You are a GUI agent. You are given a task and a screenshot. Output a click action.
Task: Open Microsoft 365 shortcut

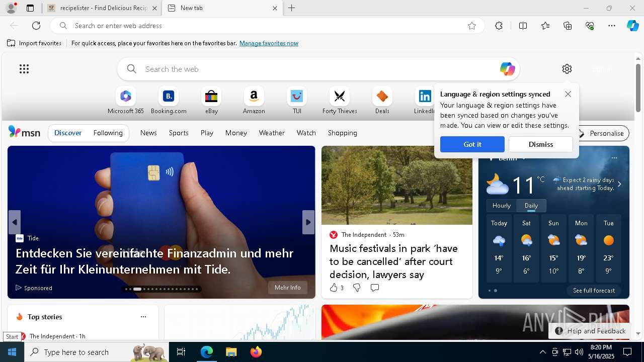click(x=126, y=101)
